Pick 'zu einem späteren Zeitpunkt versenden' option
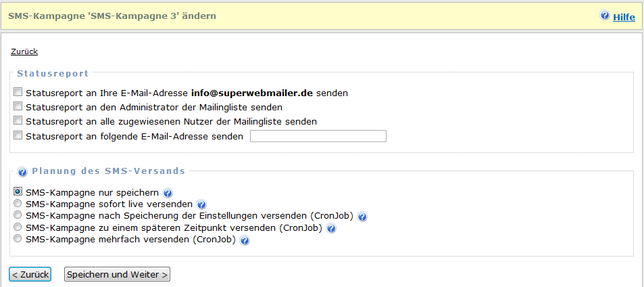The width and height of the screenshot is (644, 287). [x=18, y=227]
